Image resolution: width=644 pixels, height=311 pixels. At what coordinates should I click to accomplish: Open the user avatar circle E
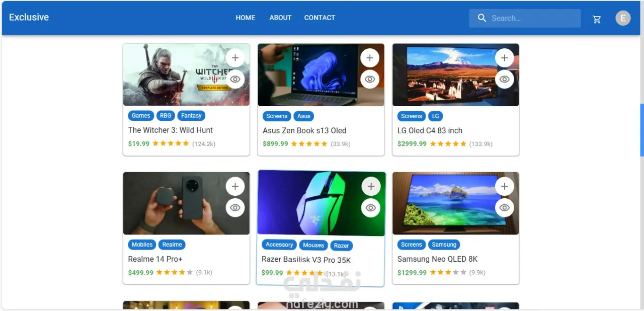(x=623, y=18)
